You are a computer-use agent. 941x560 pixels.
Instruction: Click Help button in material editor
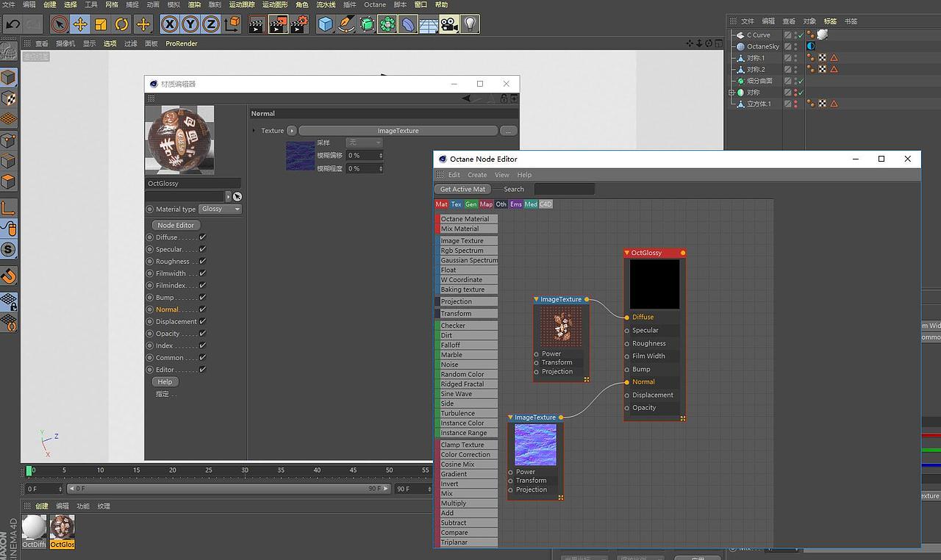click(165, 382)
